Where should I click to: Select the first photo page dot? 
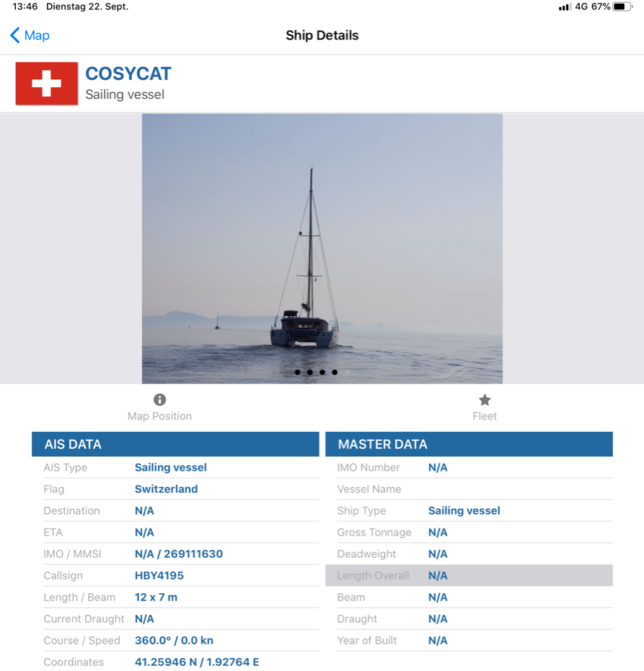[x=298, y=373]
